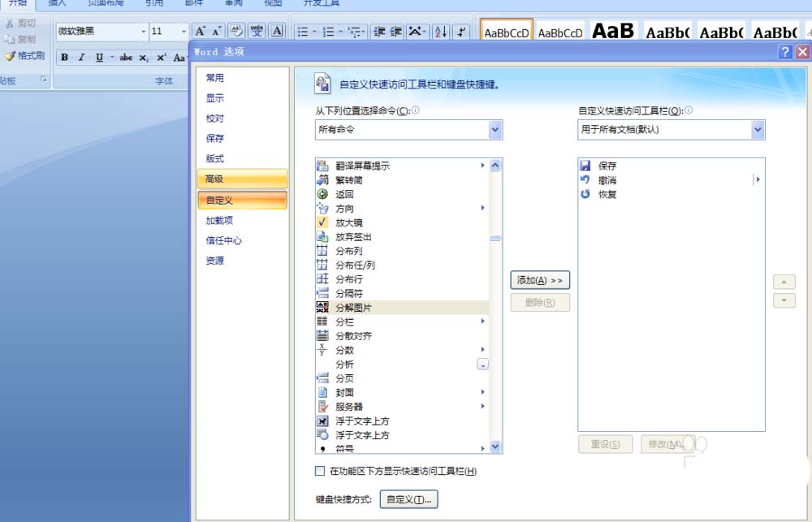Click the 修改(M) button
Screen dimensions: 812x522
pos(666,444)
